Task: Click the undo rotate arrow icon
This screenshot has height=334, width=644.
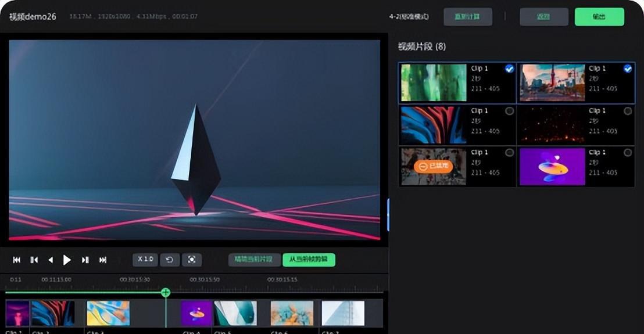Action: [170, 260]
